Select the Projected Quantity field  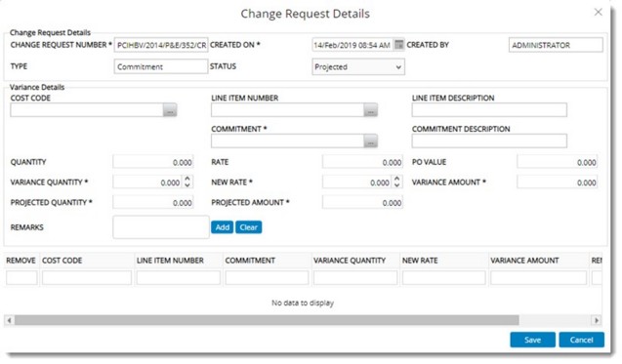[x=153, y=203]
